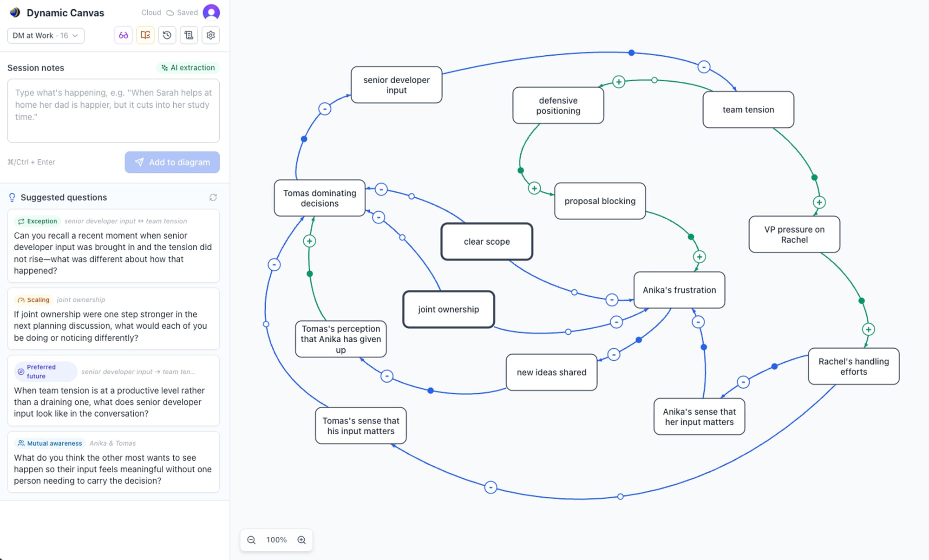The height and width of the screenshot is (560, 929).
Task: Select the VP pressure on Rachel node
Action: (x=794, y=234)
